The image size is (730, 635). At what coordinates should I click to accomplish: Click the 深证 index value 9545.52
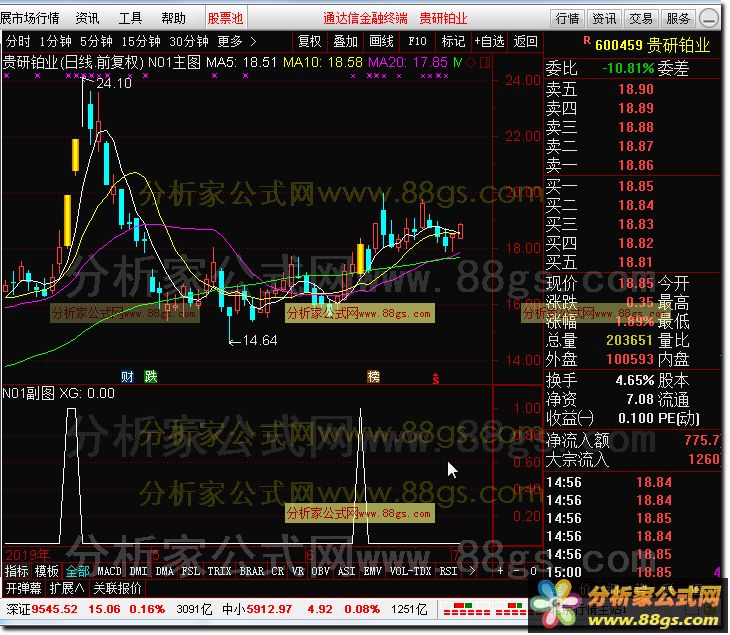54,609
